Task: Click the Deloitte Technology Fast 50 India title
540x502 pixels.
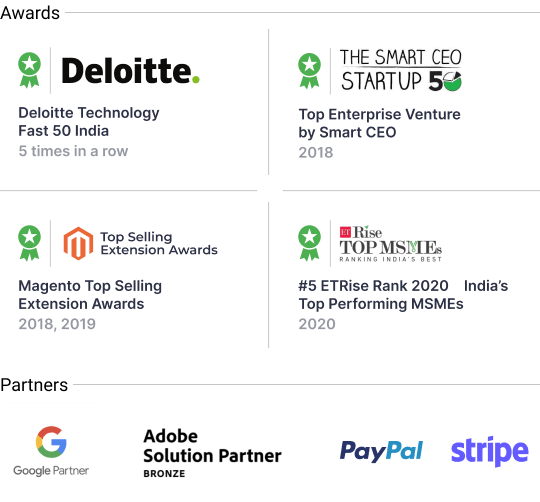Action: (89, 122)
